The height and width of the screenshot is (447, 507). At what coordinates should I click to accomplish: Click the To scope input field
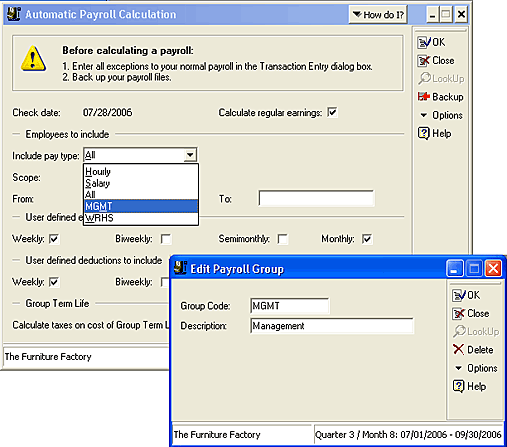(316, 199)
